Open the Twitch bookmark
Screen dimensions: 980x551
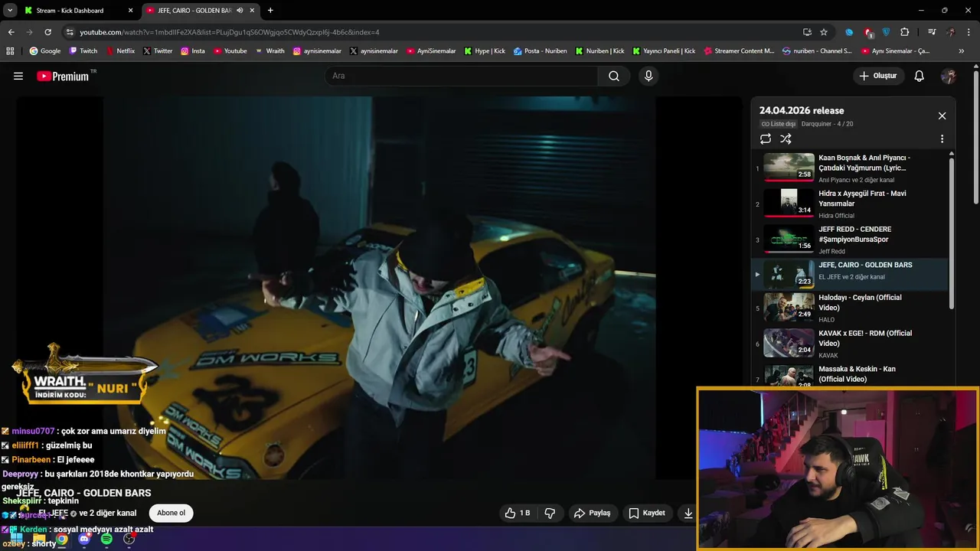pos(83,51)
